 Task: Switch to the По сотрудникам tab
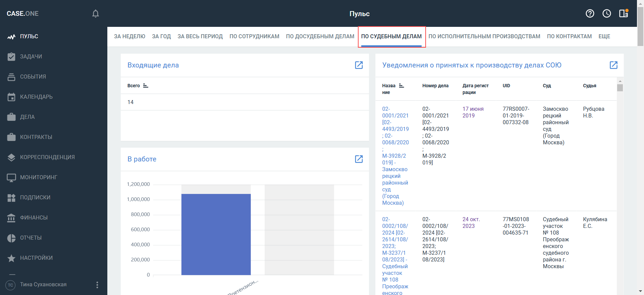coord(254,36)
